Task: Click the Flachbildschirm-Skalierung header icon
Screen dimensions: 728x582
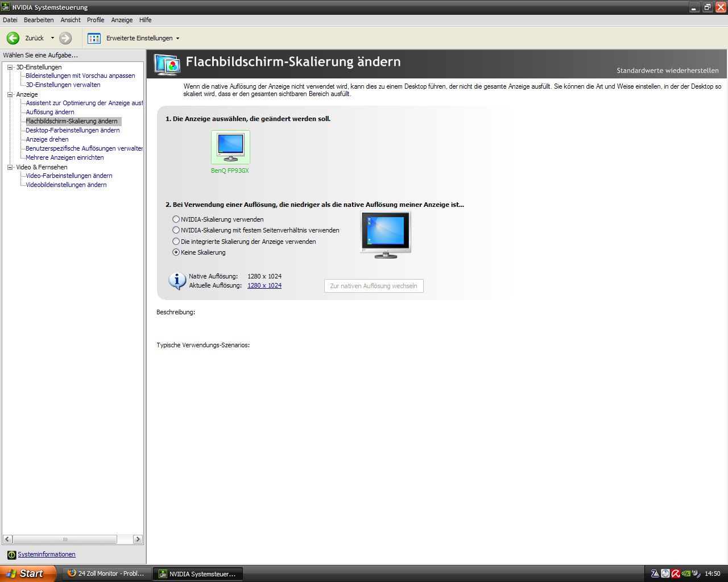Action: [167, 64]
